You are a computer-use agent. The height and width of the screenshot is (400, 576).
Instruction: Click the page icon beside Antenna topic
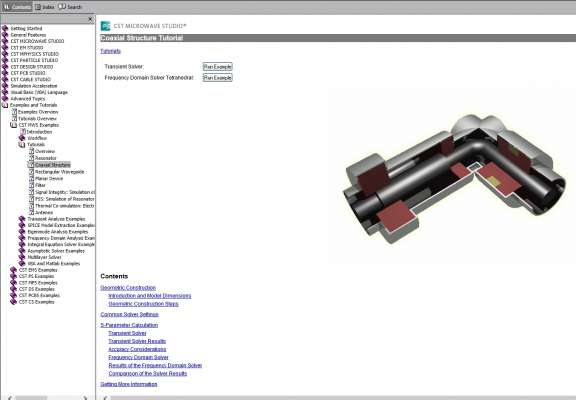pos(31,212)
